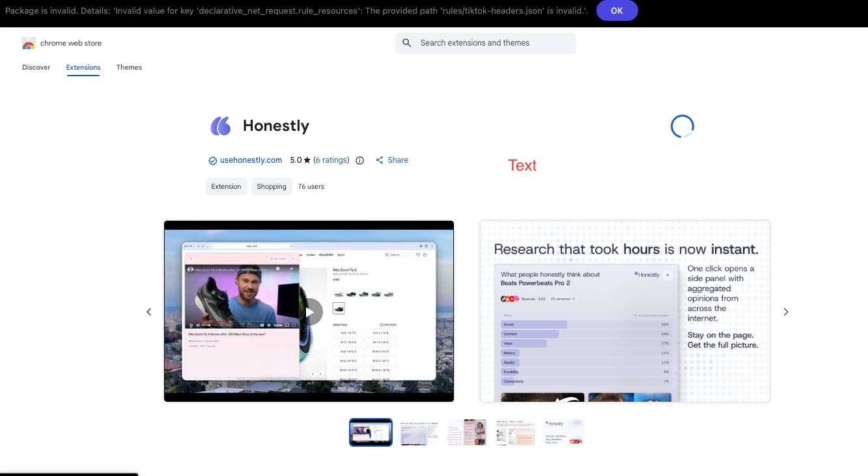This screenshot has width=868, height=476.
Task: Select the second screenshot thumbnail
Action: pyautogui.click(x=419, y=432)
